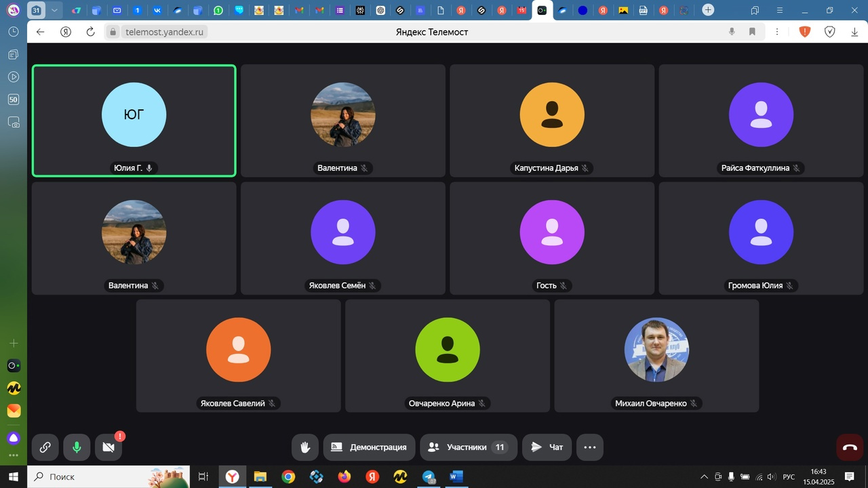The image size is (868, 488).
Task: Select Михаил Овчаренко video tile
Action: [x=656, y=356]
